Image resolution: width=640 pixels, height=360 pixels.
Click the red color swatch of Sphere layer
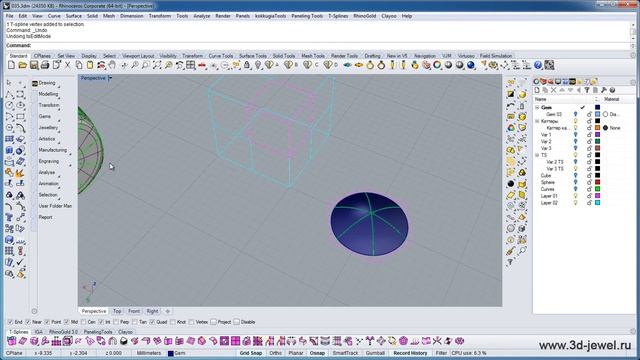pyautogui.click(x=598, y=182)
